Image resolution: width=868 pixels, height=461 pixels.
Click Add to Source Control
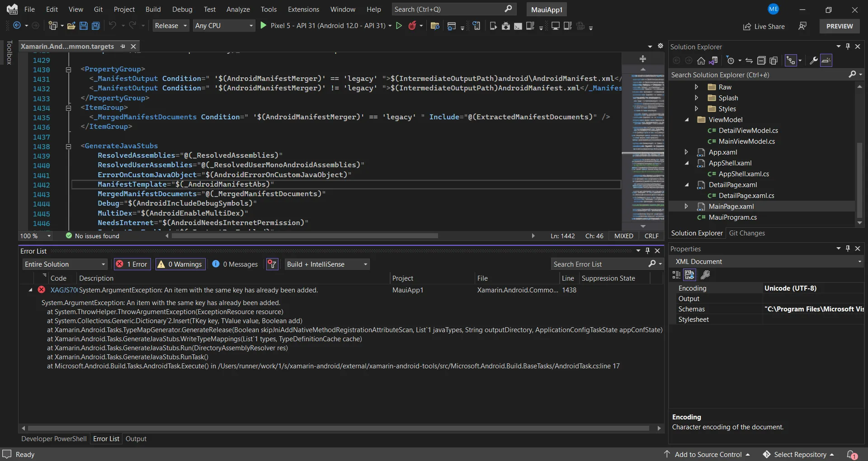coord(708,454)
